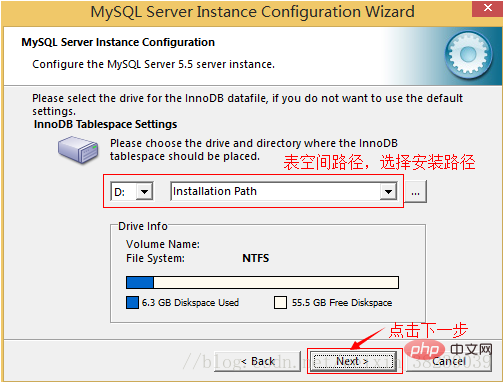Viewport: 503px width, 382px height.
Task: Click the 'Volume Name:' label
Action: pyautogui.click(x=163, y=244)
